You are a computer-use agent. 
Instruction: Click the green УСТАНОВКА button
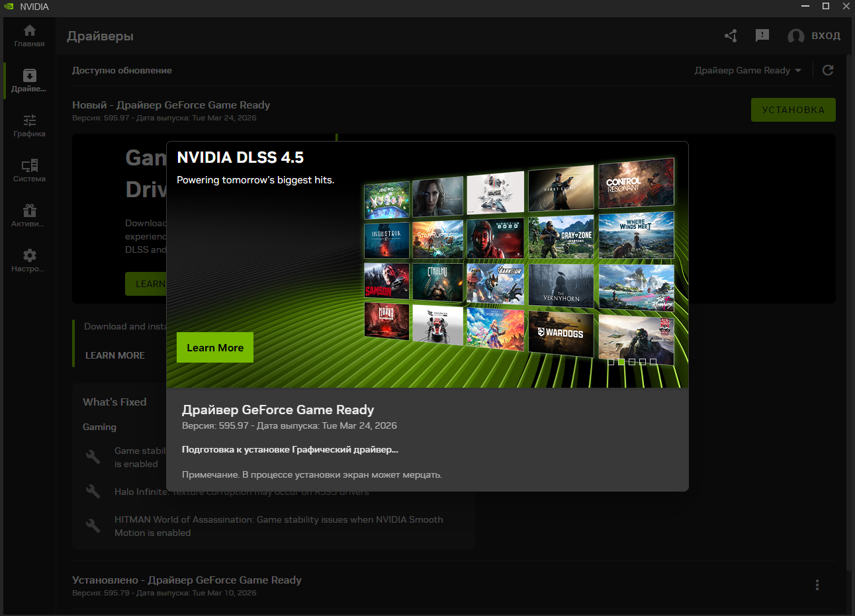[x=793, y=110]
